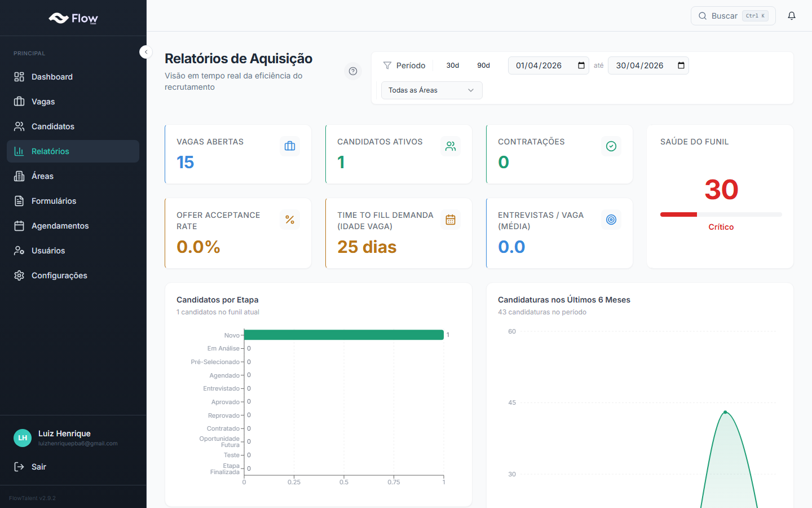The height and width of the screenshot is (508, 812).
Task: Select the 30d period toggle
Action: point(453,65)
